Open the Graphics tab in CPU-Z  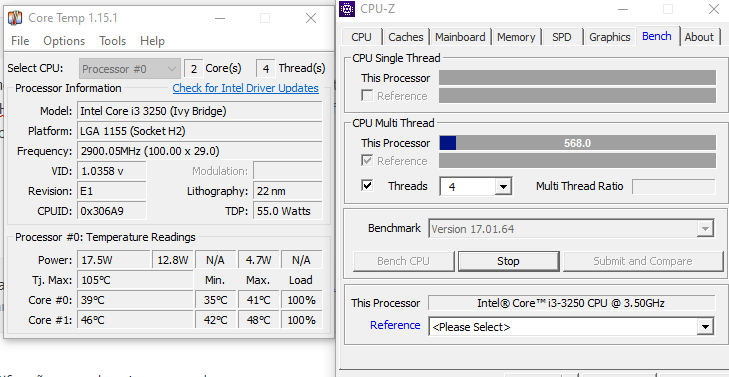coord(610,37)
